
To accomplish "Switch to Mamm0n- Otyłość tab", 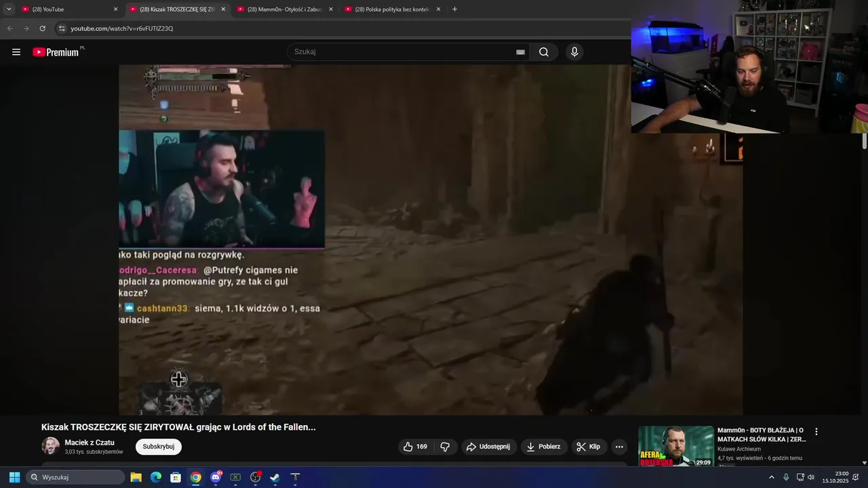I will click(283, 9).
